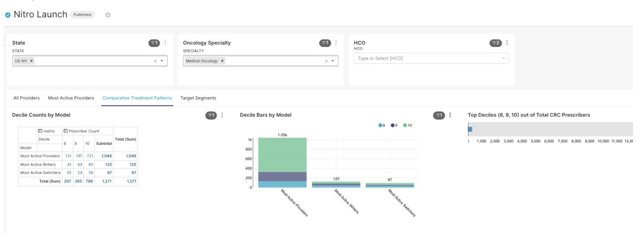Click the Published status badge
The height and width of the screenshot is (238, 644).
pos(82,15)
